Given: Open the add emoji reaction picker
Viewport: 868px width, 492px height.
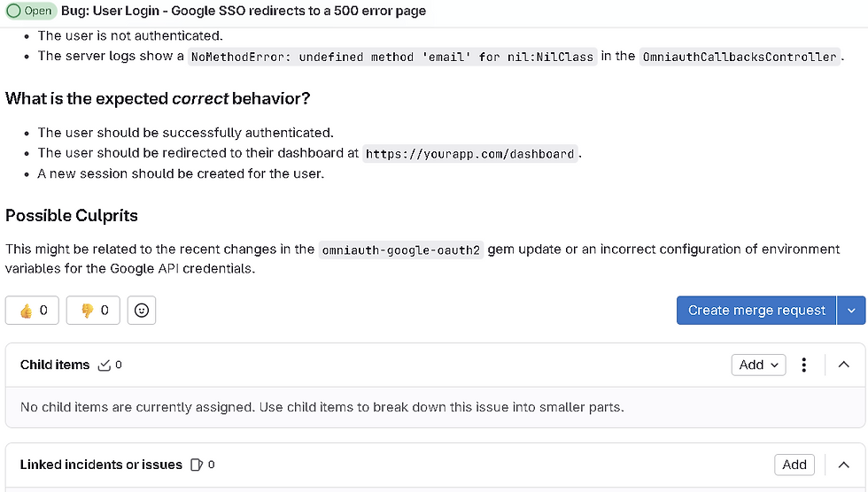Looking at the screenshot, I should 142,310.
